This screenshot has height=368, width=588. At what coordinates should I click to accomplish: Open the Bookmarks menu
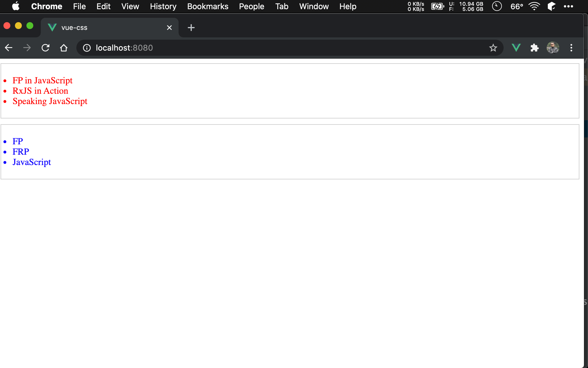[208, 6]
